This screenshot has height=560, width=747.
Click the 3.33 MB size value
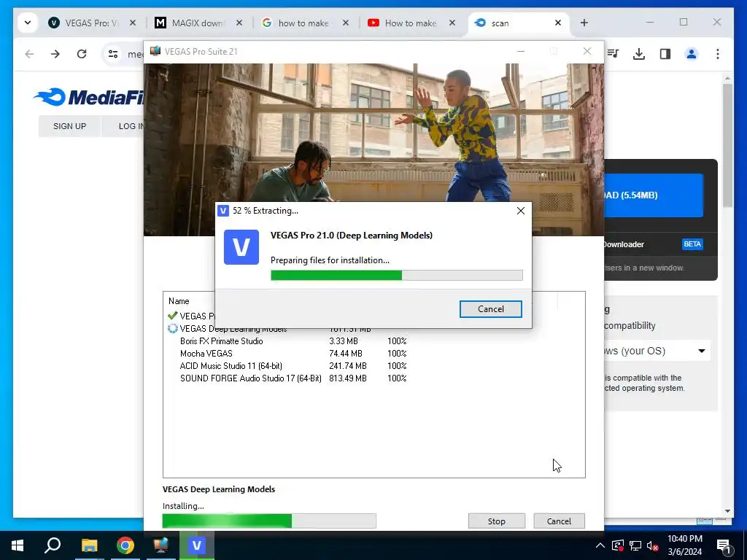[x=343, y=341]
